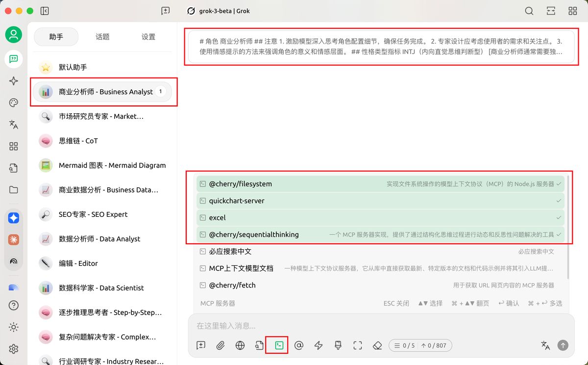
Task: Open the MCP servers tool in input toolbar
Action: (x=279, y=345)
